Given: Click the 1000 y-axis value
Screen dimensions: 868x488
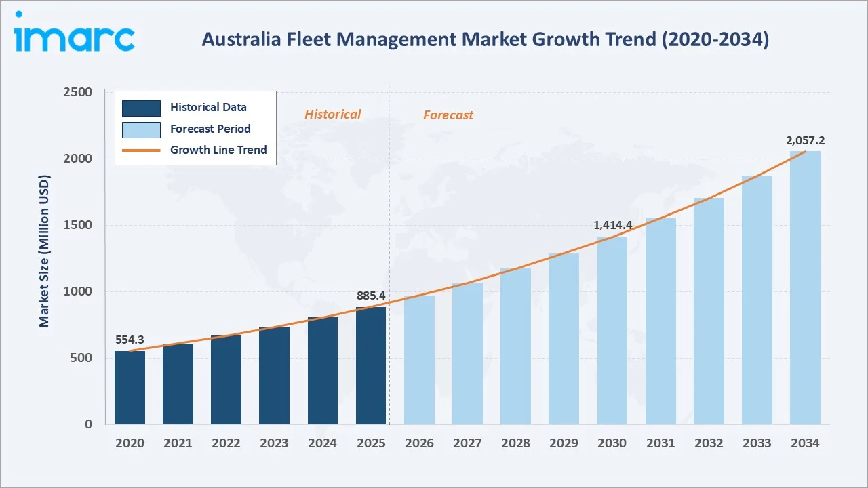Looking at the screenshot, I should (77, 291).
